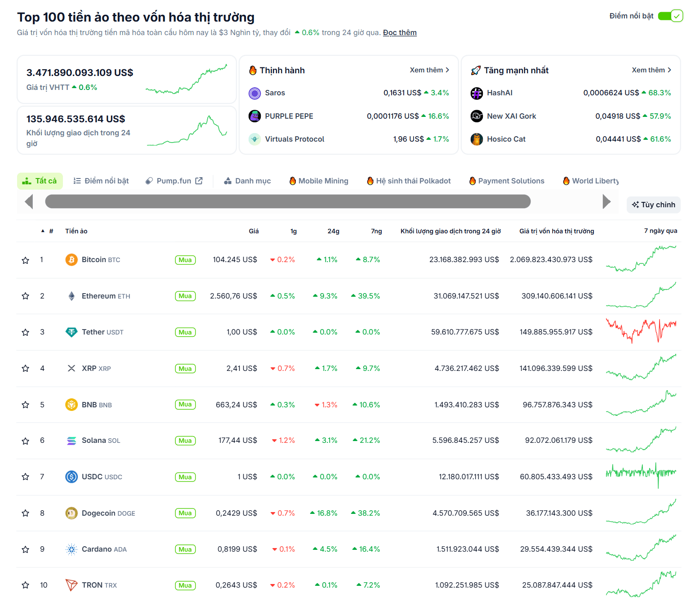The width and height of the screenshot is (700, 602).
Task: Click the Thịnh hành fire icon
Action: pyautogui.click(x=253, y=70)
